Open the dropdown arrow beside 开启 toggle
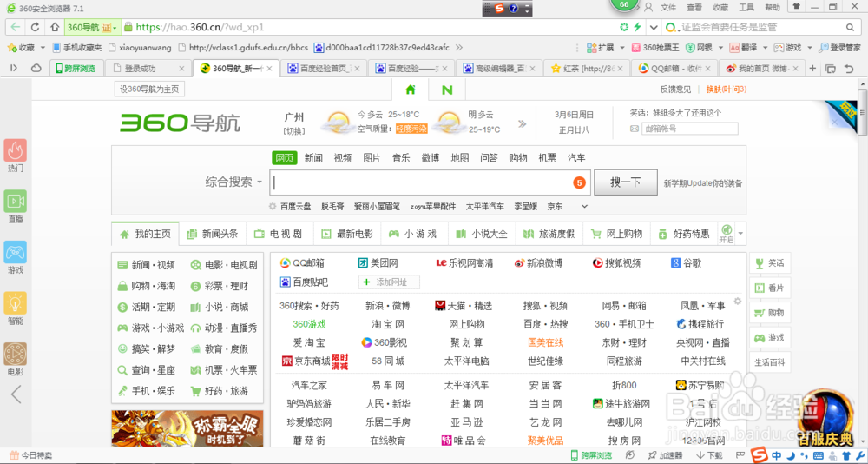Screen dimensions: 868x464 coord(740,234)
